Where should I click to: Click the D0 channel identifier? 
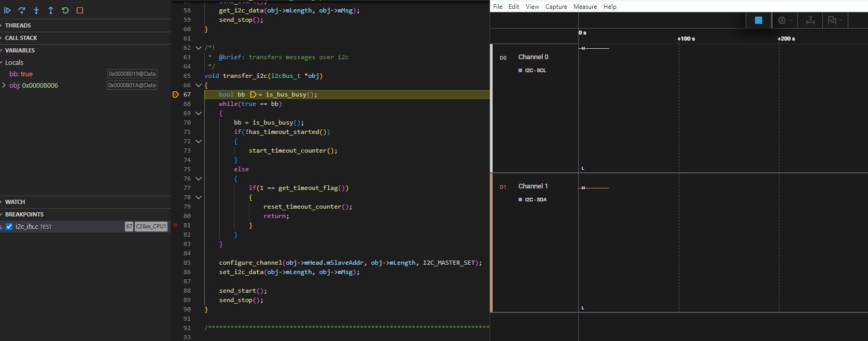(503, 58)
